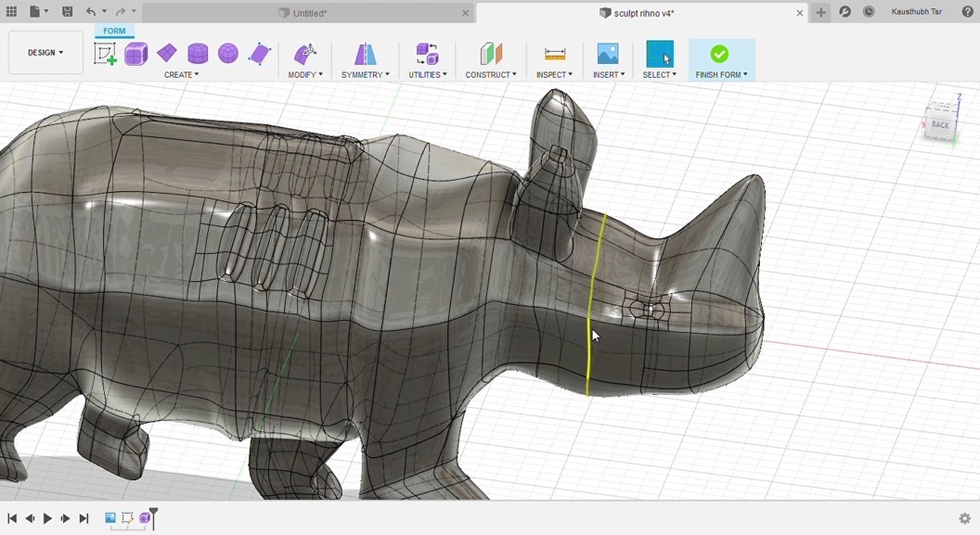Open timeline settings gear

[x=965, y=518]
